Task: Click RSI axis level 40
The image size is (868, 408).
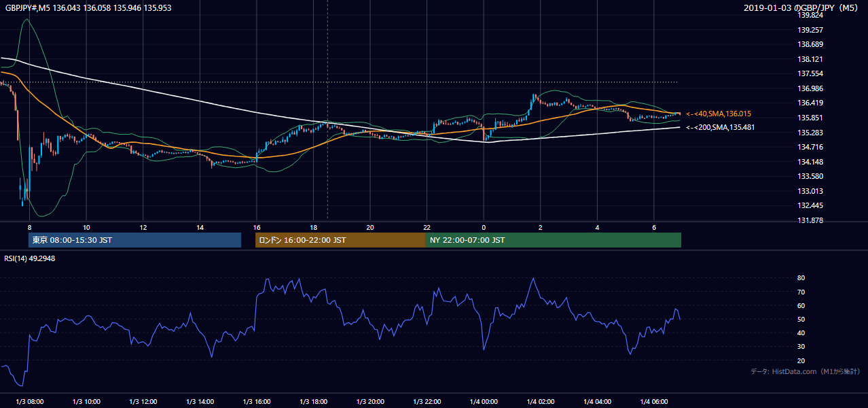Action: coord(801,333)
